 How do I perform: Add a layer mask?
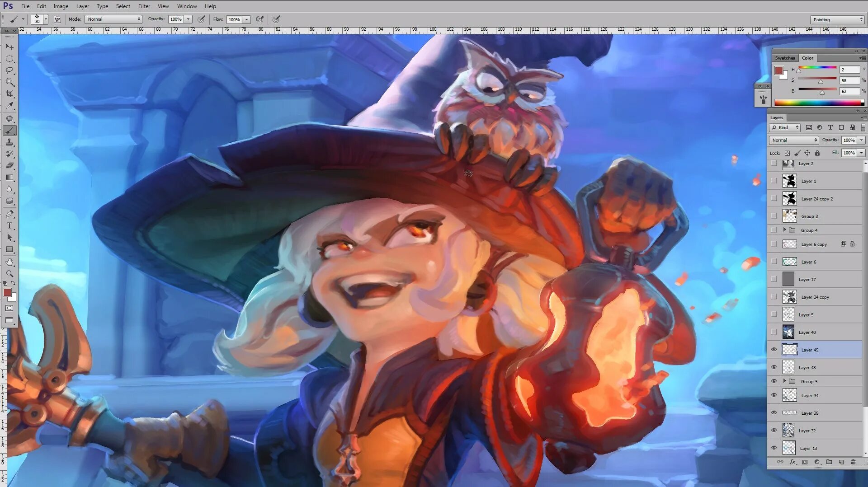coord(805,462)
